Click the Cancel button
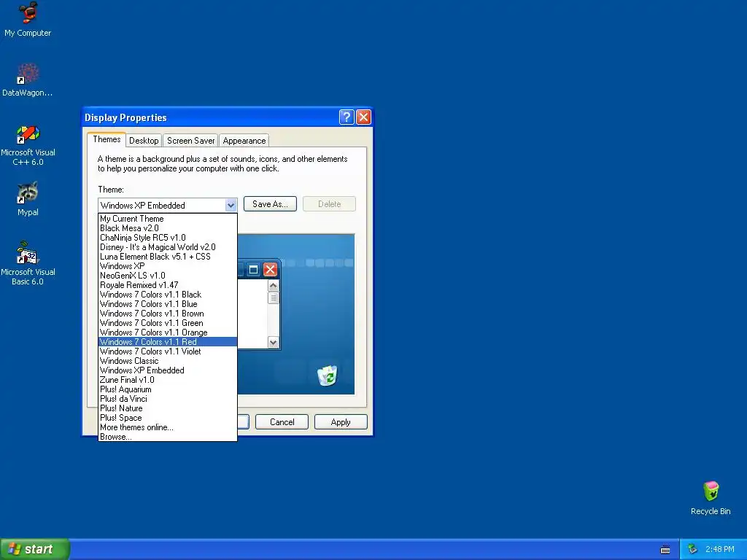The height and width of the screenshot is (560, 747). coord(282,422)
